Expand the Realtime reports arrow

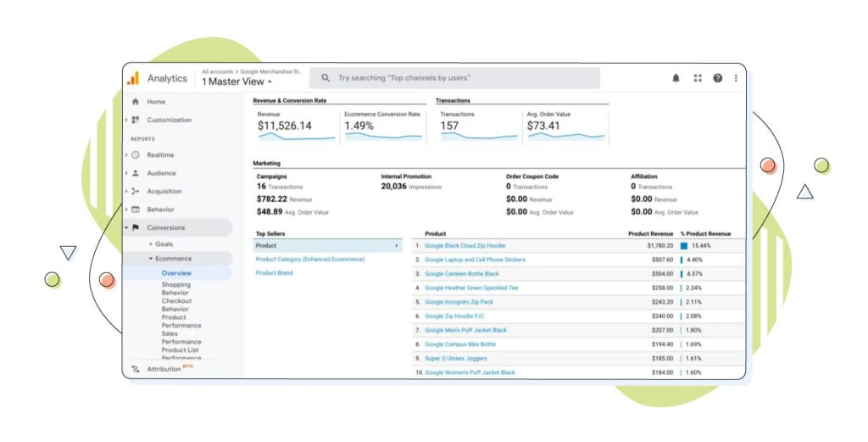pos(127,155)
